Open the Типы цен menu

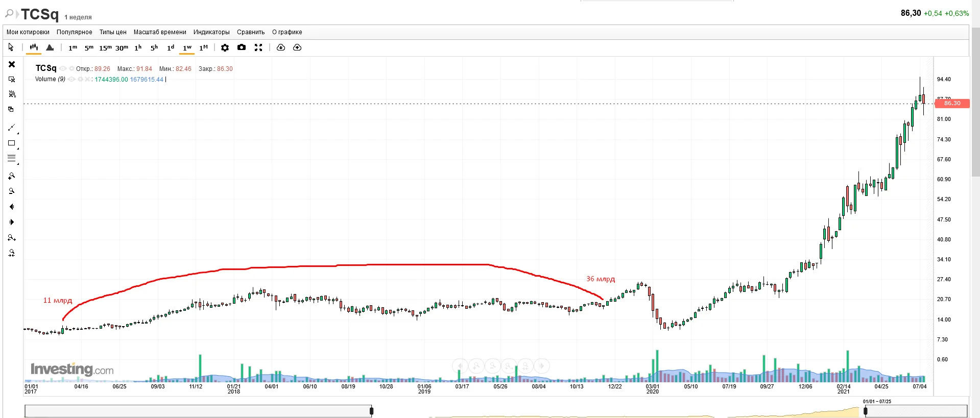click(x=113, y=32)
